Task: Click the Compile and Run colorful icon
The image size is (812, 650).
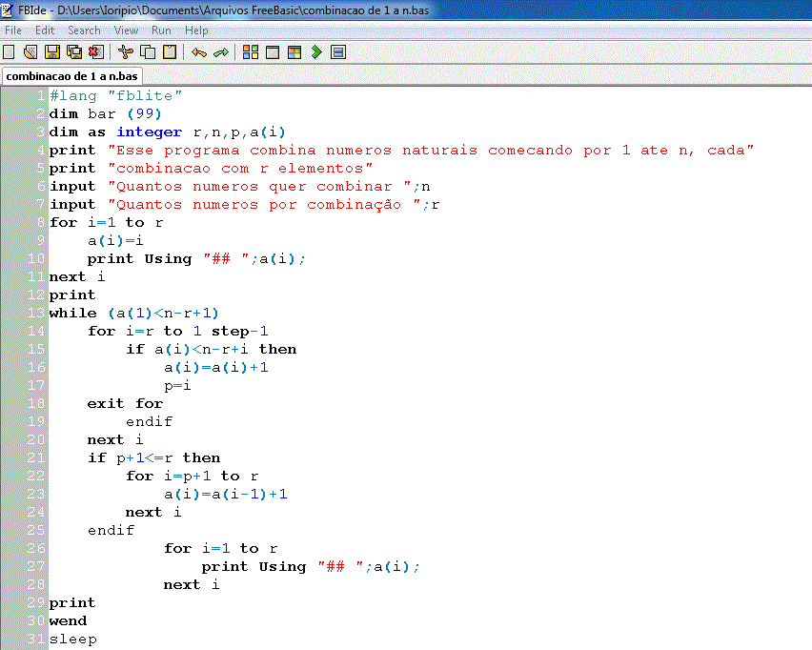Action: click(294, 51)
